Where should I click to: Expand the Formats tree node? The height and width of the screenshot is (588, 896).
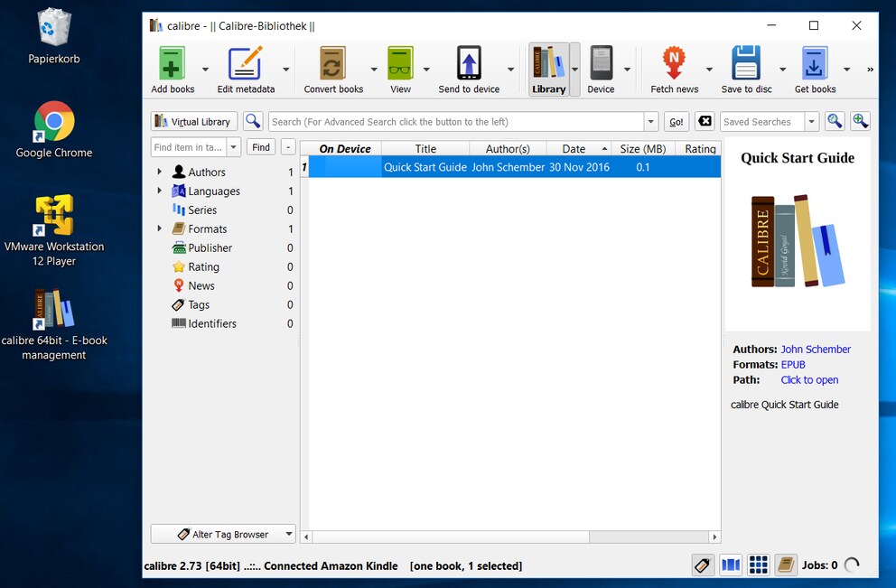[x=160, y=229]
